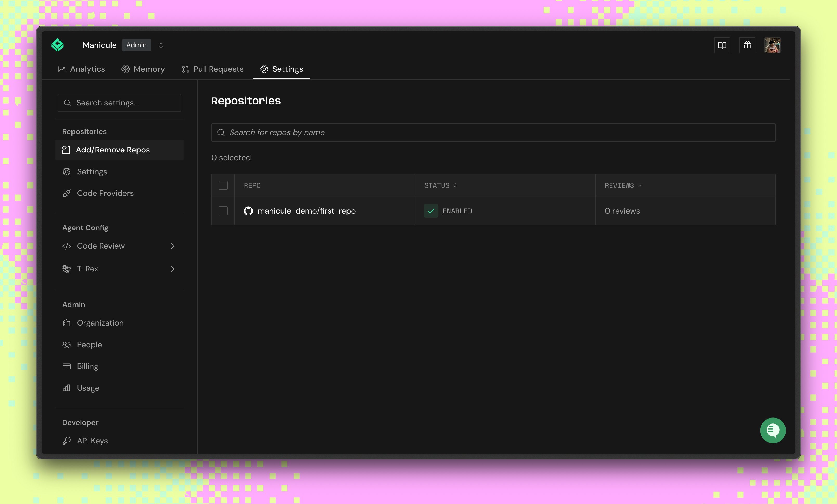Screen dimensions: 837x504
Task: Open Add/Remove Repos in sidebar
Action: pos(119,150)
